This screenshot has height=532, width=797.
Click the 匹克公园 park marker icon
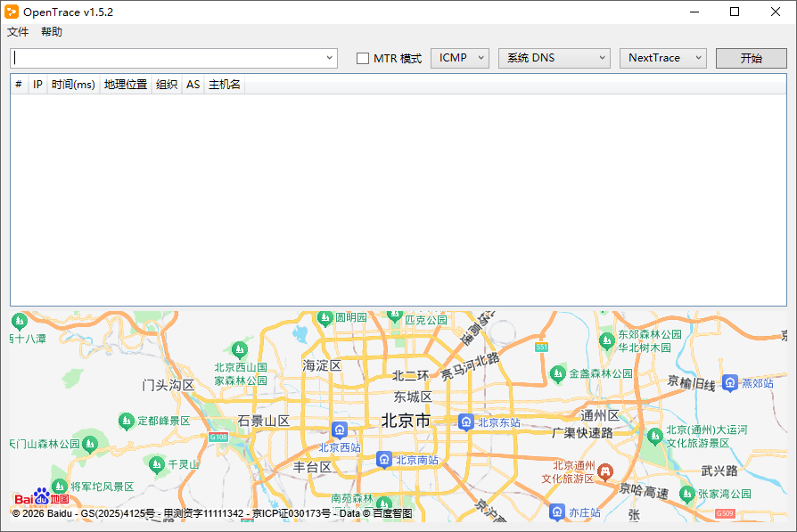pos(395,316)
